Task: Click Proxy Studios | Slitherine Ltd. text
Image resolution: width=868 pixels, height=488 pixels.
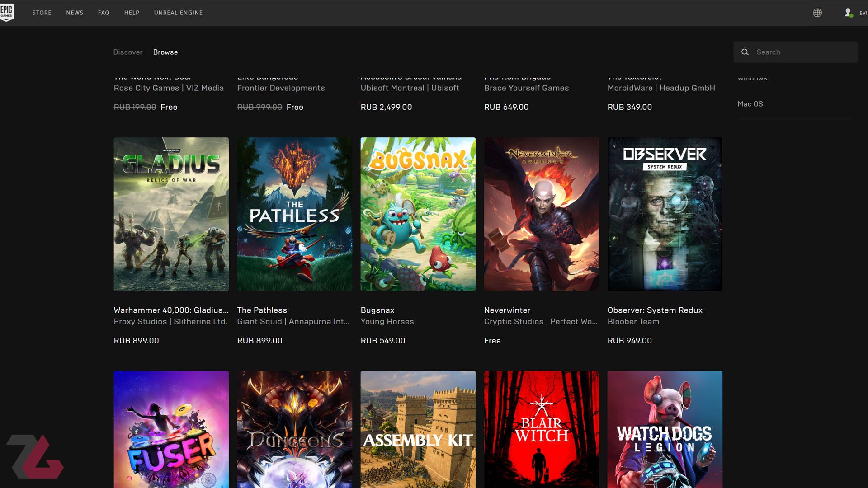Action: (x=170, y=321)
